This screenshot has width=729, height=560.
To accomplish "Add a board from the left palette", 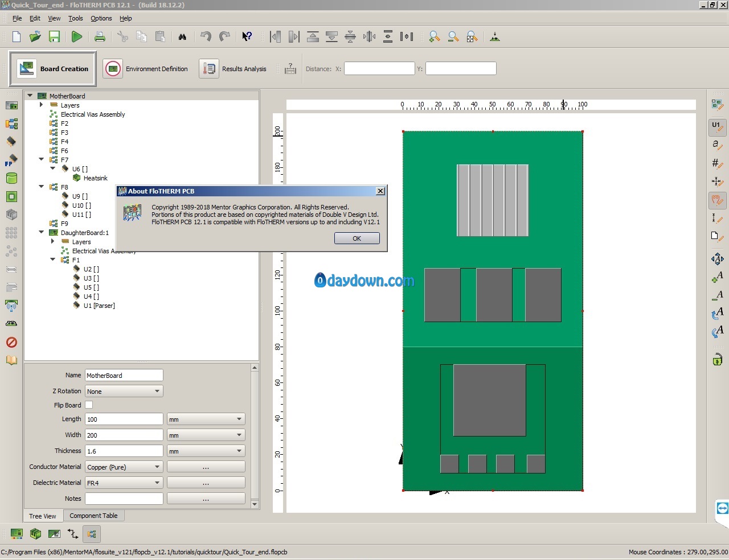I will 11,105.
